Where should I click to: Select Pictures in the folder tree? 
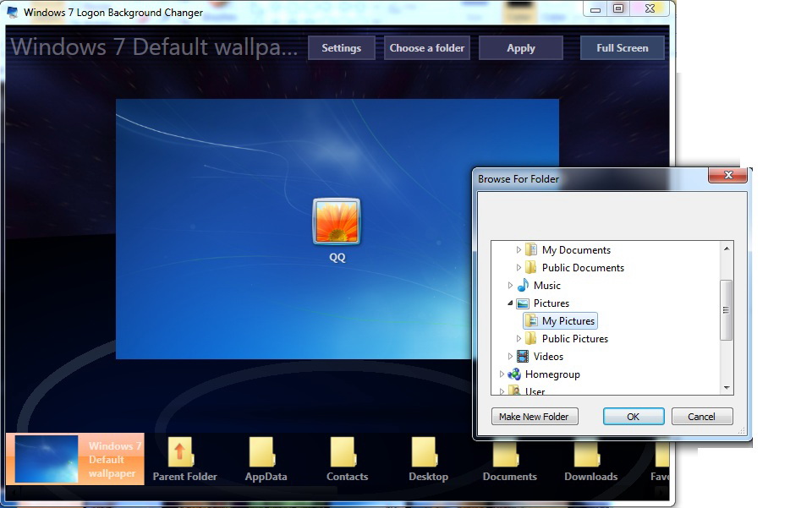[551, 303]
